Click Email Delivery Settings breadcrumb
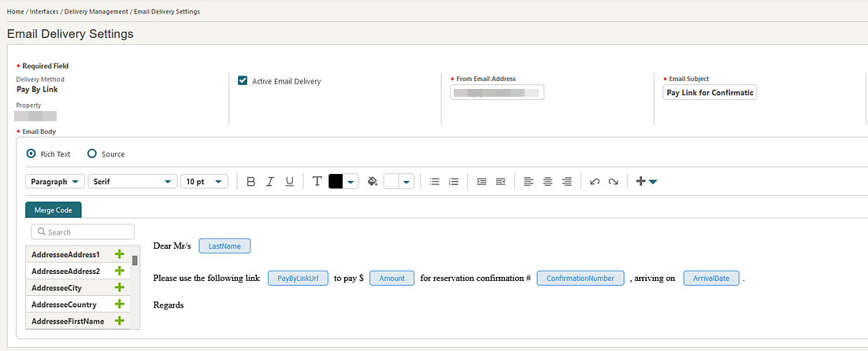868x351 pixels. pos(167,12)
